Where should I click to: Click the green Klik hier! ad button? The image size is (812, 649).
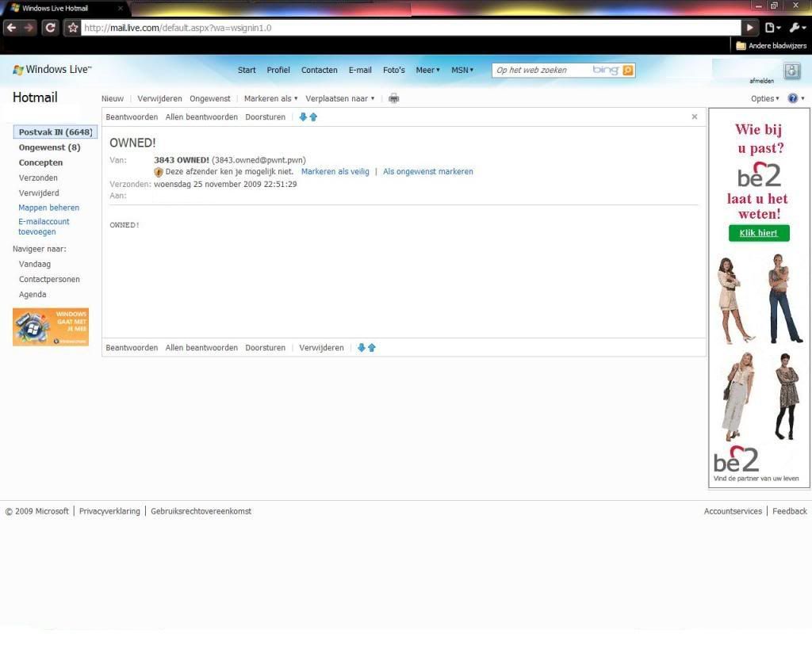pos(759,233)
